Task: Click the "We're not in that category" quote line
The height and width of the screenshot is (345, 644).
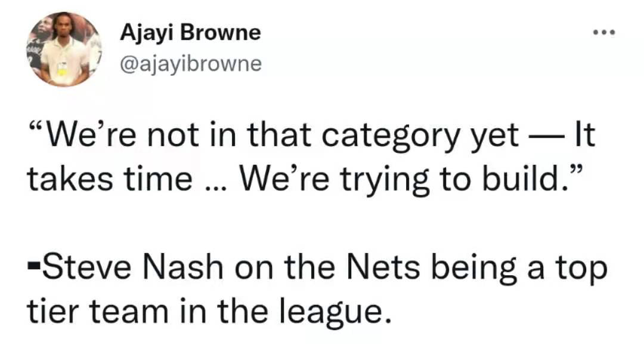Action: 311,135
